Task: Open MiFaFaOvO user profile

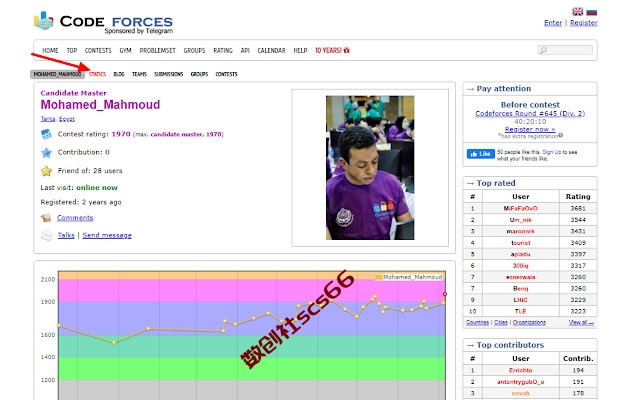Action: pyautogui.click(x=520, y=209)
